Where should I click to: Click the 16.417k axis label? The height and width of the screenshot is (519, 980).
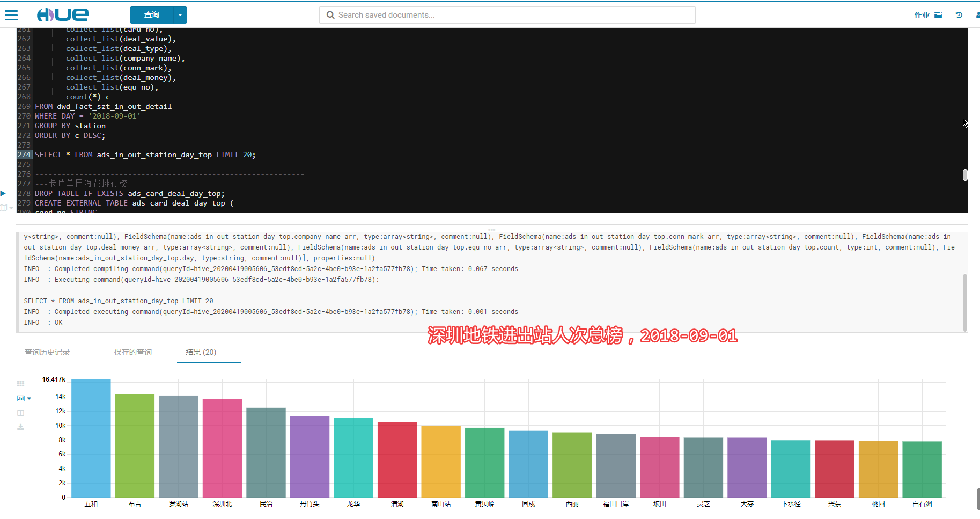coord(54,379)
